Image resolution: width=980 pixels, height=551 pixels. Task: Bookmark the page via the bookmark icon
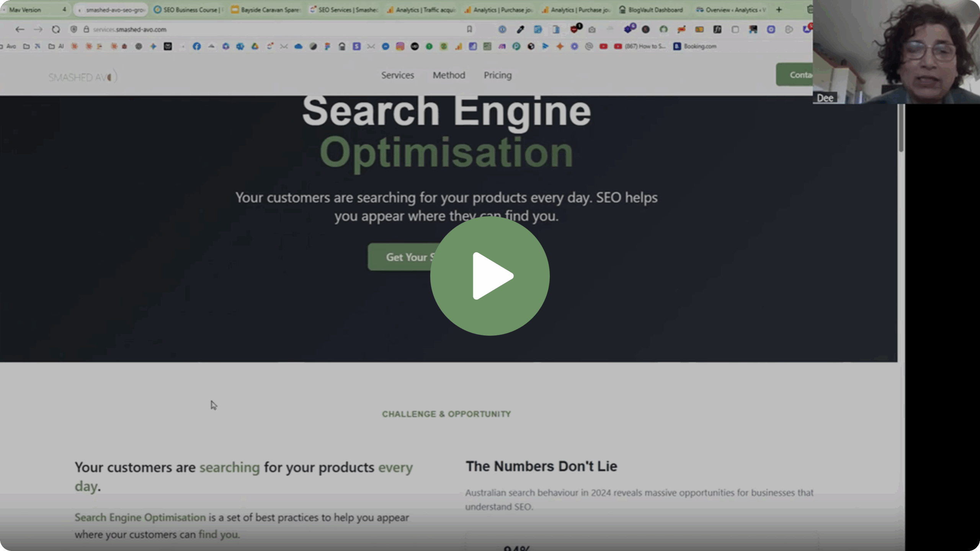[469, 29]
